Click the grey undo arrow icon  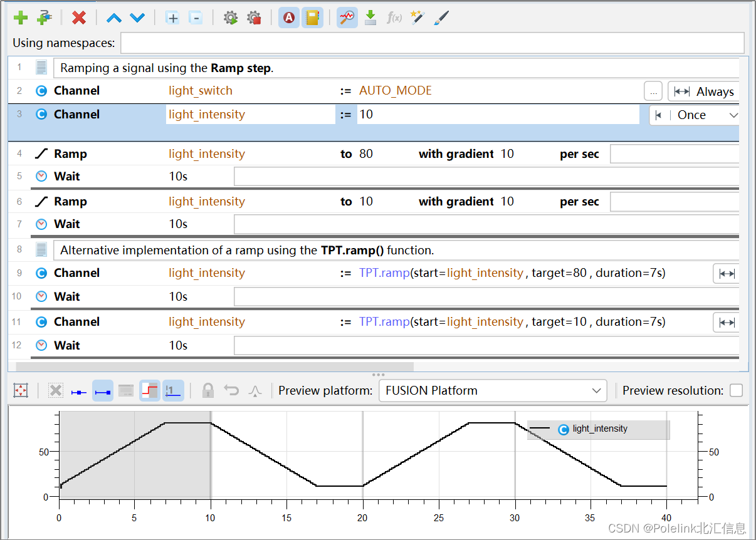pyautogui.click(x=231, y=390)
